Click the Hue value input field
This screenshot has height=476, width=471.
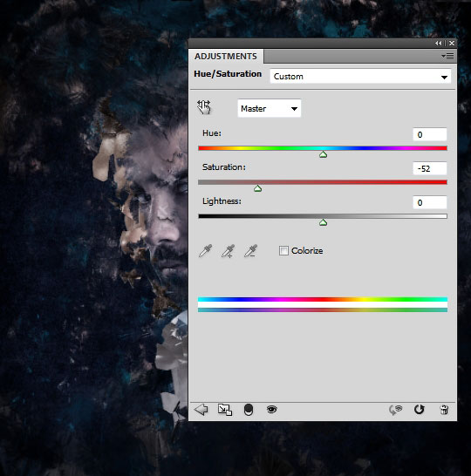coord(430,134)
